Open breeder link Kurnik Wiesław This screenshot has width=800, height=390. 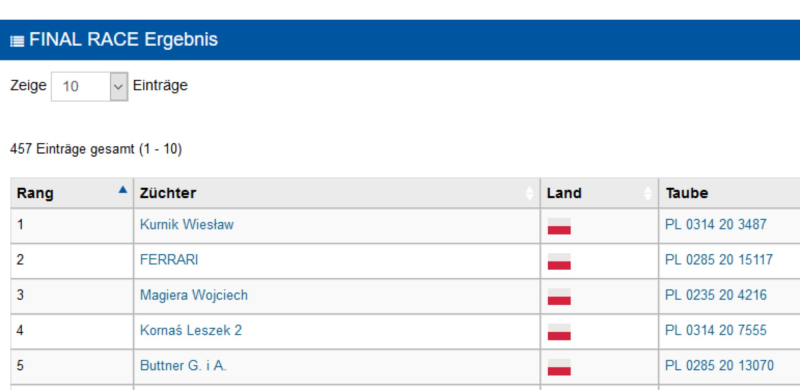(x=187, y=224)
